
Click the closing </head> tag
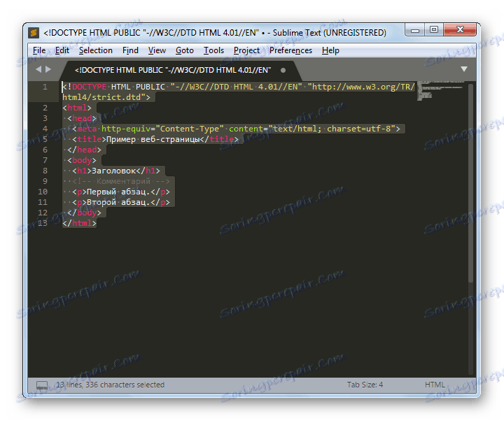click(84, 150)
